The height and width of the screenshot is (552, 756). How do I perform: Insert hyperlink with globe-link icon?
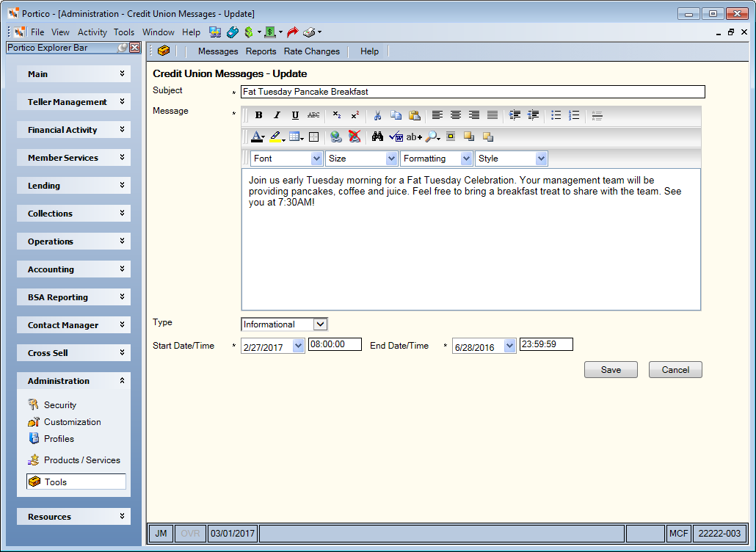point(335,137)
